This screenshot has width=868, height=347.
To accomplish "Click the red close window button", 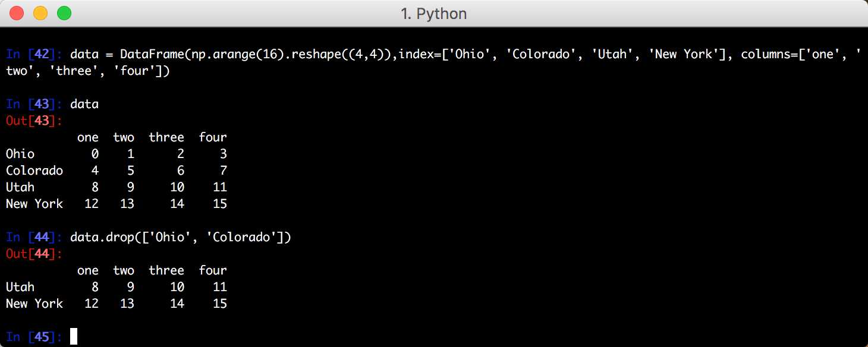I will click(17, 13).
